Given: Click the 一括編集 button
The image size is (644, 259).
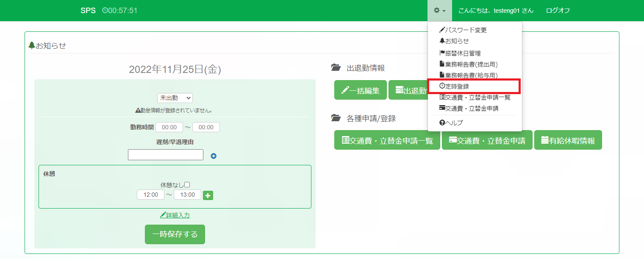Looking at the screenshot, I should point(360,90).
